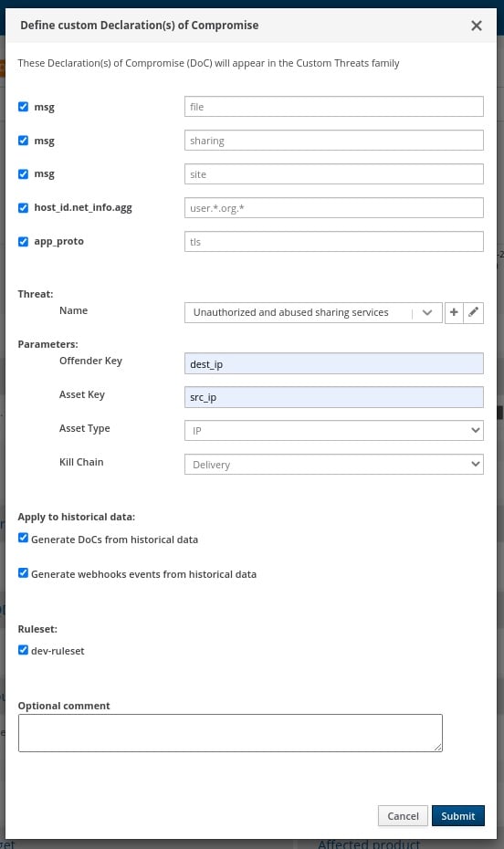Screen dimensions: 504x849
Task: Cancel the dialog
Action: [x=403, y=815]
